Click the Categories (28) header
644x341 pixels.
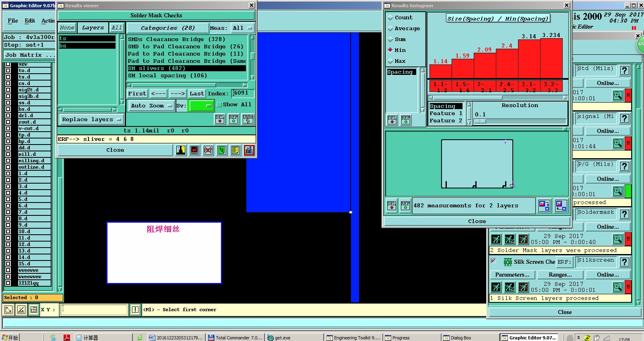[167, 28]
